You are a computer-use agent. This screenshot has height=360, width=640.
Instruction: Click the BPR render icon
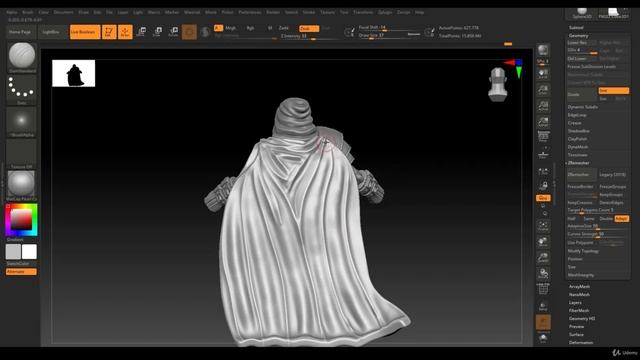(x=543, y=50)
